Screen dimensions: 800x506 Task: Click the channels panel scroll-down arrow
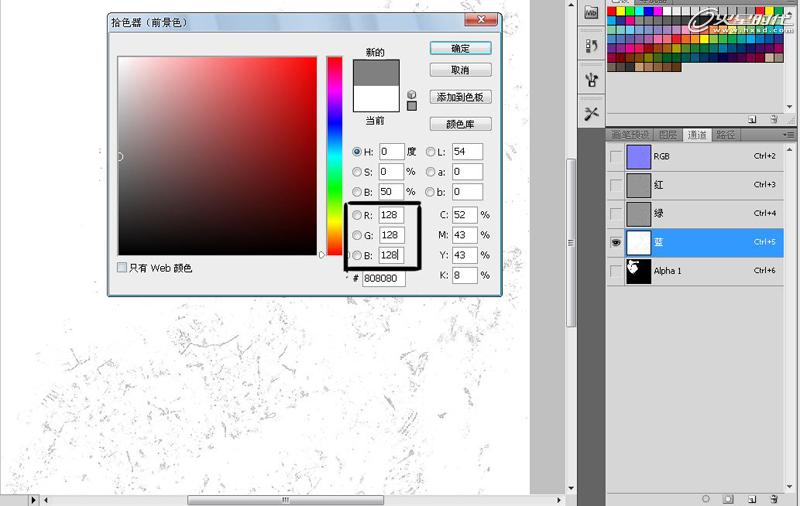coord(790,489)
